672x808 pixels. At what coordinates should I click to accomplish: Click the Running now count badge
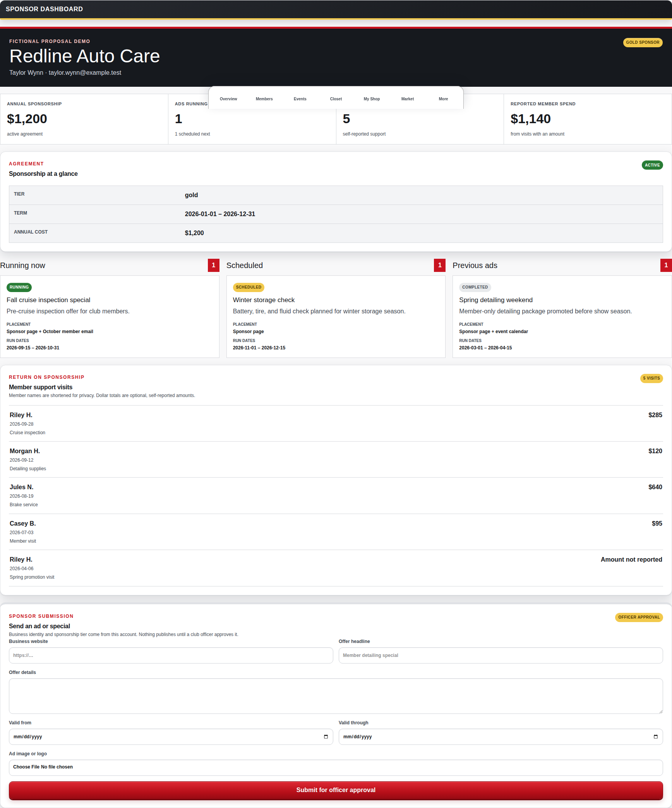coord(214,265)
